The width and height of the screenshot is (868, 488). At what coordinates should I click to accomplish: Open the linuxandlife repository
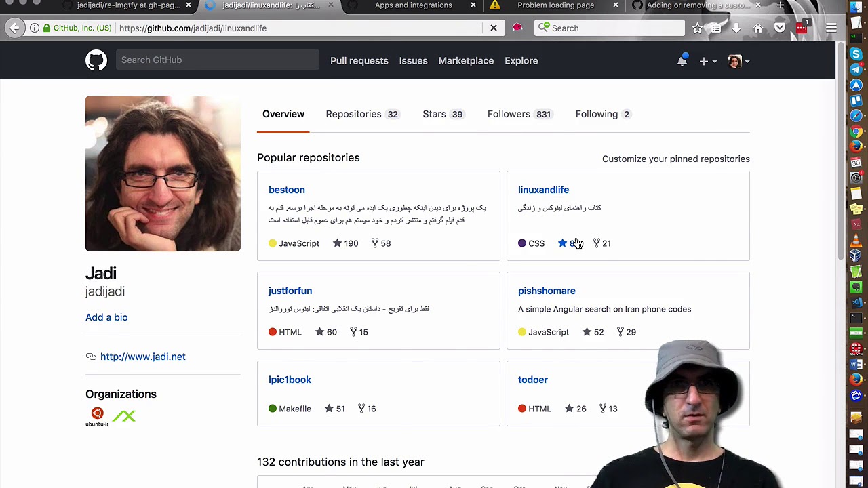tap(543, 190)
